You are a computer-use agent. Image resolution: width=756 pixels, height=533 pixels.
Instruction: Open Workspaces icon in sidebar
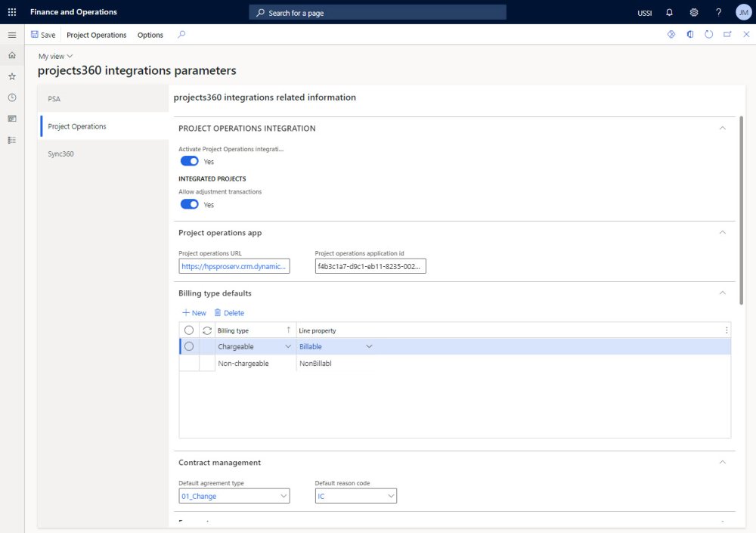pyautogui.click(x=12, y=119)
